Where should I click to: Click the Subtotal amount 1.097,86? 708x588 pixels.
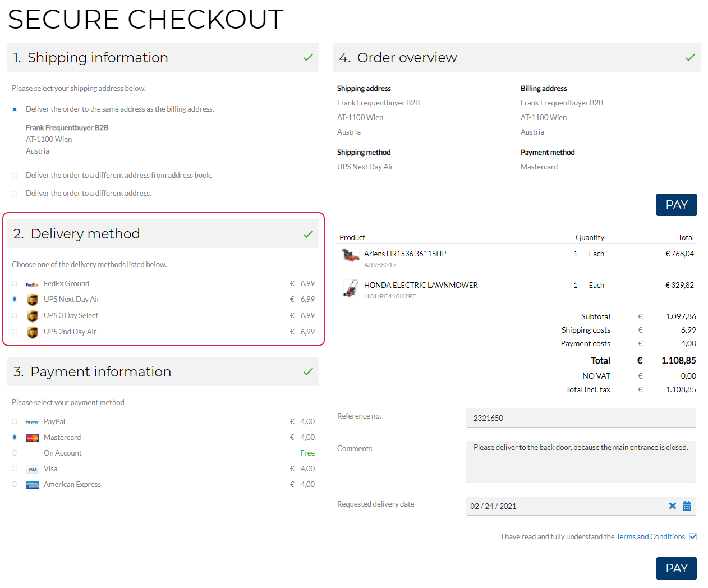pyautogui.click(x=681, y=317)
